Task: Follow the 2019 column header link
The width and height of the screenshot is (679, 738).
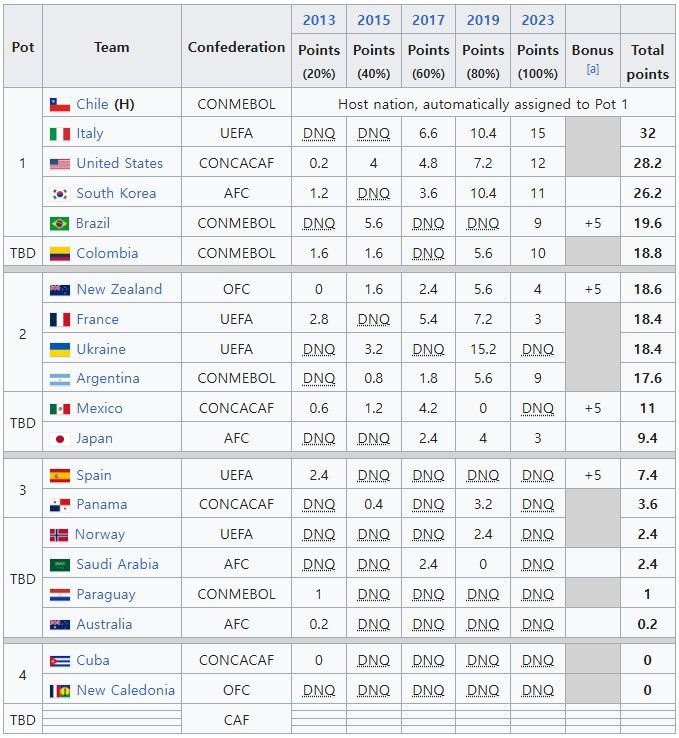Action: pos(483,20)
